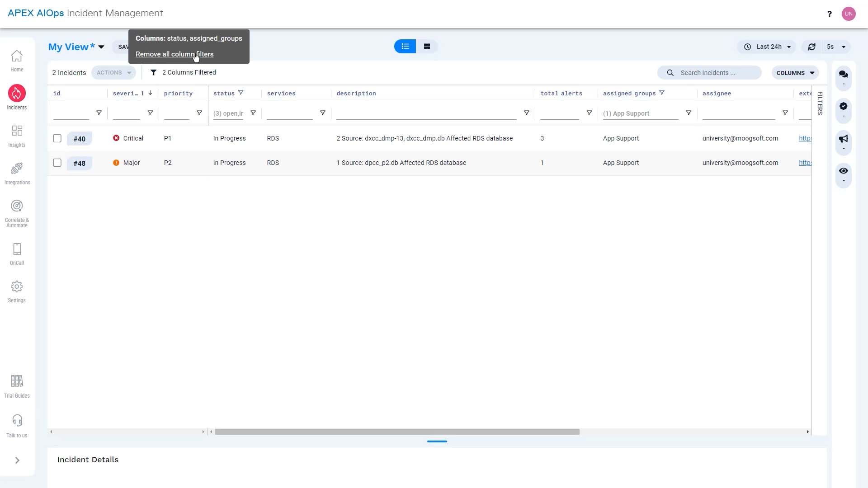Click the 2 Columns Filtered funnel icon
The width and height of the screenshot is (868, 488).
[x=154, y=72]
